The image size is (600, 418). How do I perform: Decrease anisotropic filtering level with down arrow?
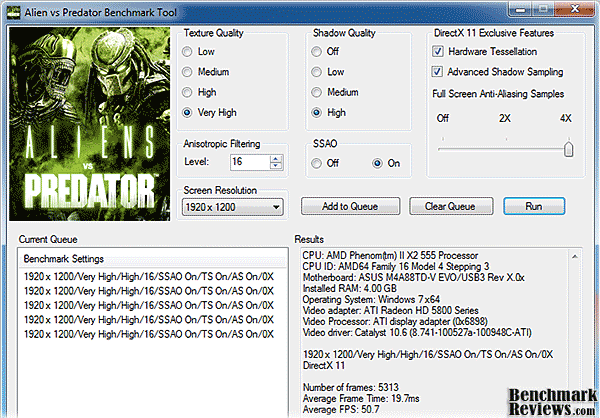point(276,165)
